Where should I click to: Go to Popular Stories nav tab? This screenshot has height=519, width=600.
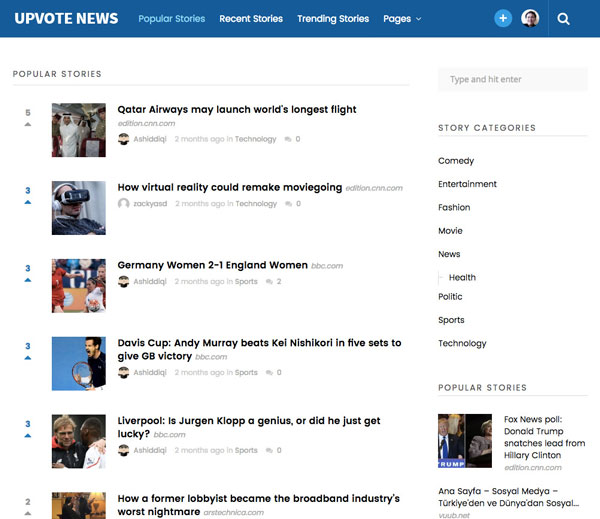pyautogui.click(x=171, y=19)
